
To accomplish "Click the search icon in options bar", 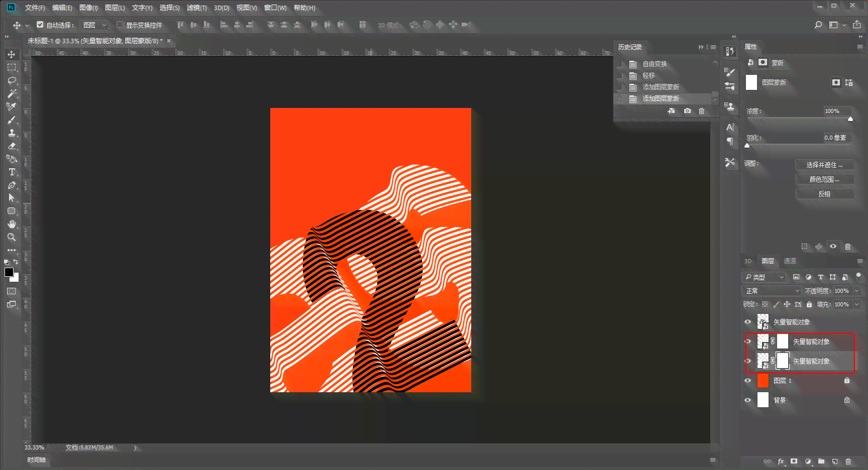I will 818,25.
